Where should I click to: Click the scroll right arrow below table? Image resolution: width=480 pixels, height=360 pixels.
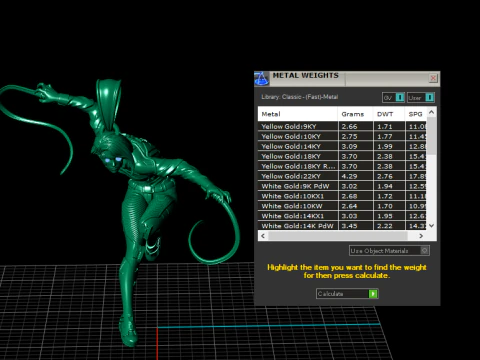[x=421, y=236]
